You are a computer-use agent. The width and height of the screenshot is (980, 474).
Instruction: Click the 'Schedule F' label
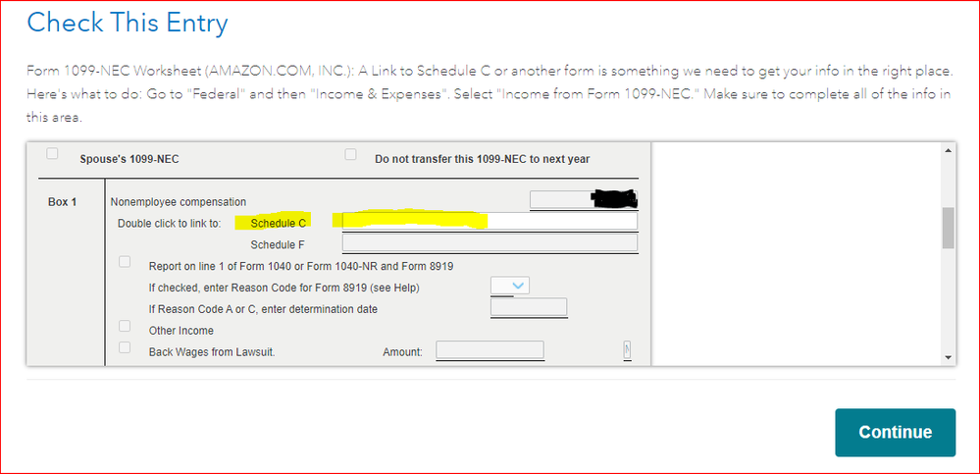278,244
